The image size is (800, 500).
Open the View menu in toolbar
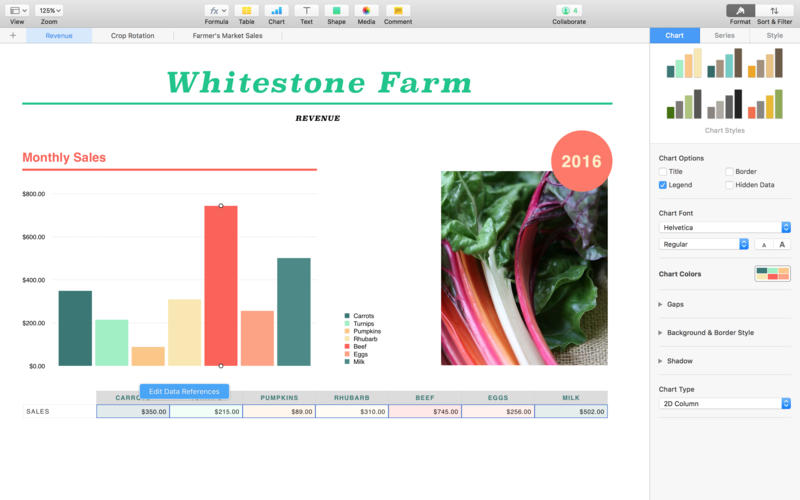click(17, 11)
